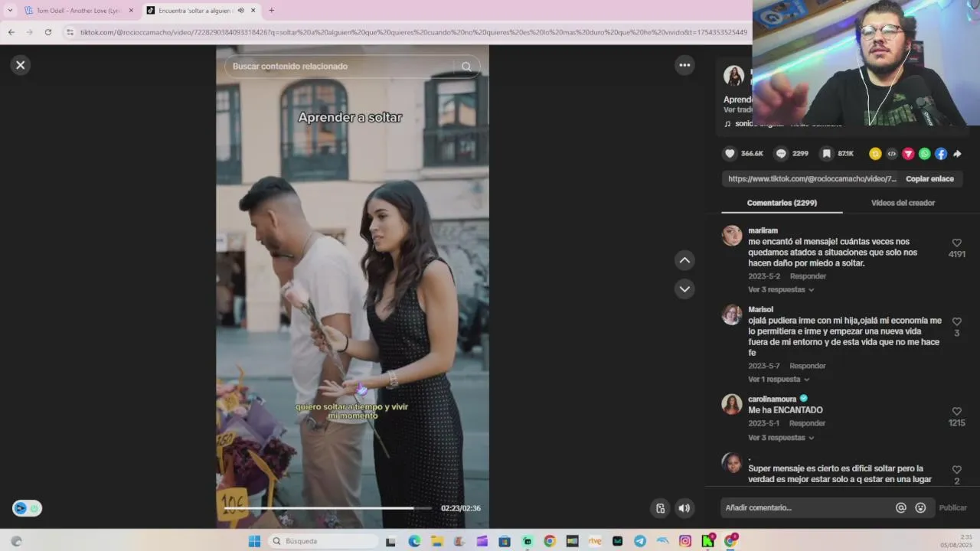Open carolinamoura's profile name
The height and width of the screenshot is (551, 980).
772,399
